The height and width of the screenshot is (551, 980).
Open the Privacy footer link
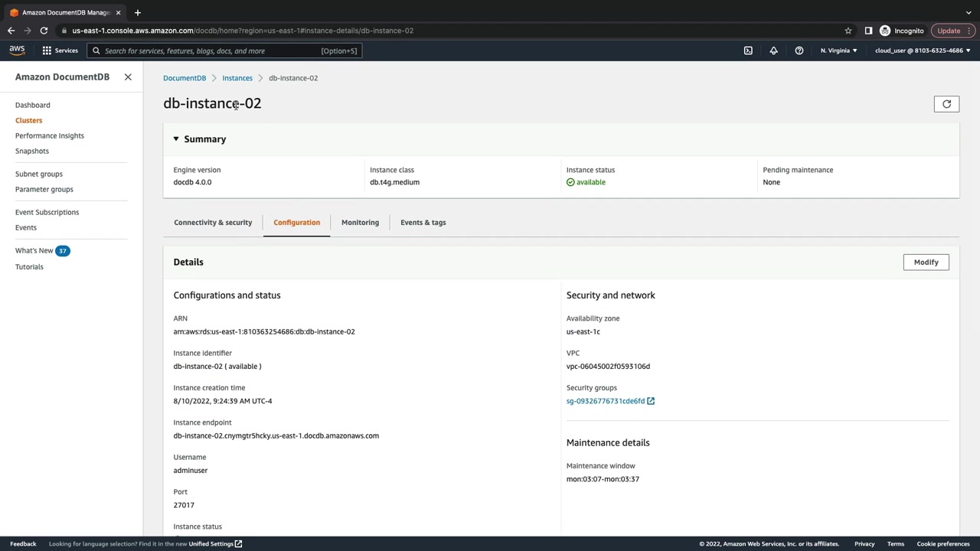click(x=864, y=544)
